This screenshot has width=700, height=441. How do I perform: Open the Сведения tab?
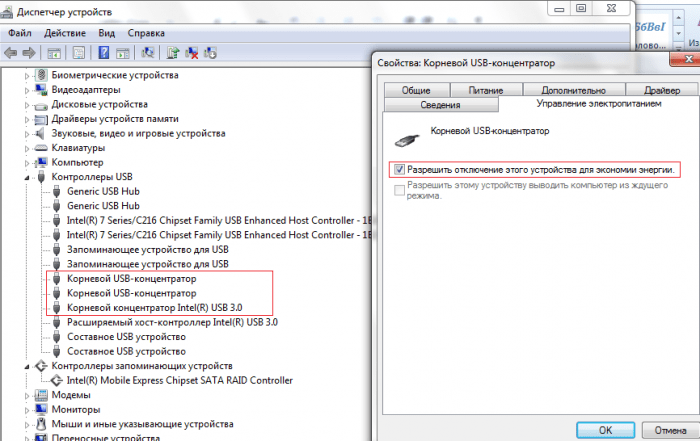pyautogui.click(x=440, y=104)
